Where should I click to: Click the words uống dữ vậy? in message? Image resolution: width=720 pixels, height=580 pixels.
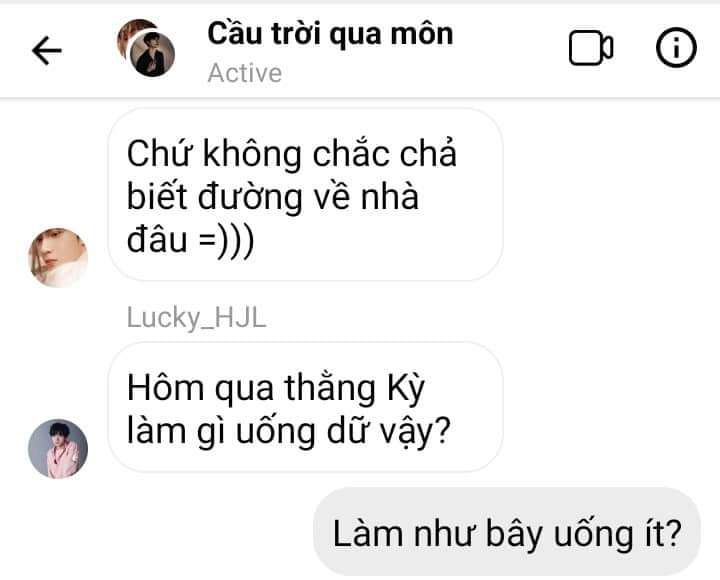(343, 432)
